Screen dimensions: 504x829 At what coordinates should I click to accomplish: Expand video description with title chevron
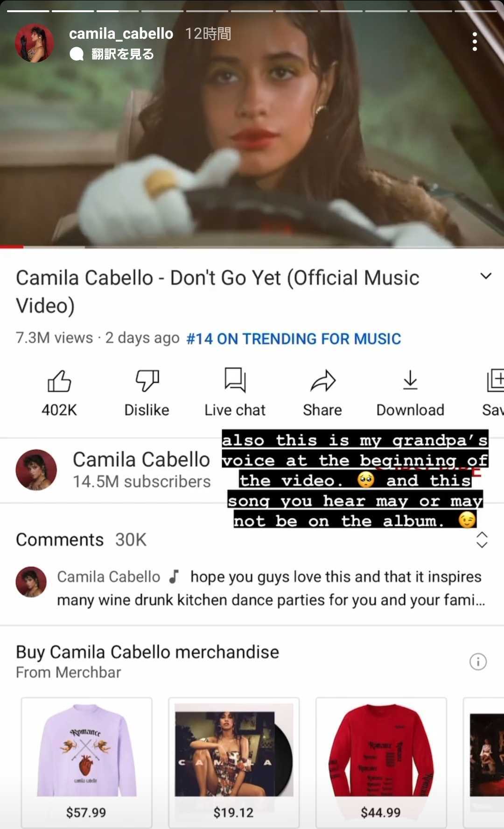click(x=486, y=276)
